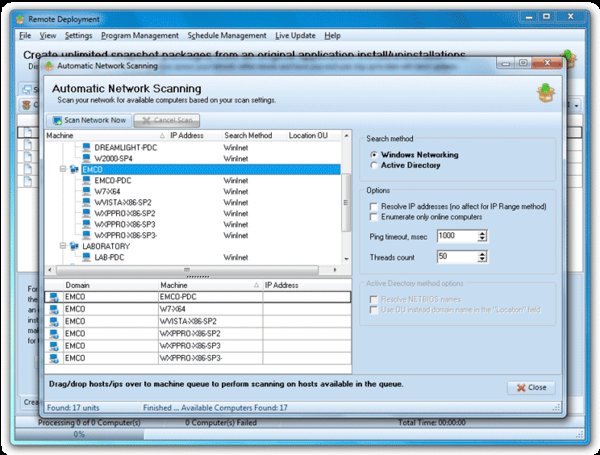Click the LABORATORY domain network icon
This screenshot has width=600, height=455.
point(71,245)
